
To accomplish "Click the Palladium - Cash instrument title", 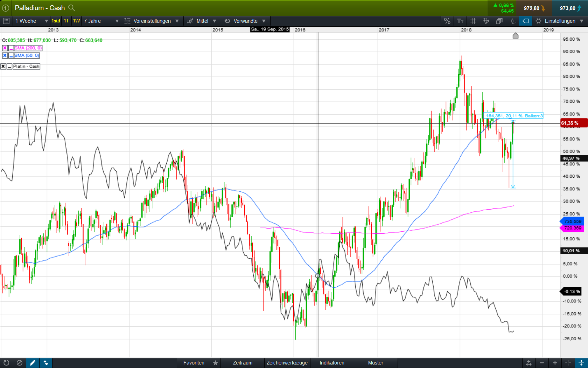I will [x=40, y=8].
